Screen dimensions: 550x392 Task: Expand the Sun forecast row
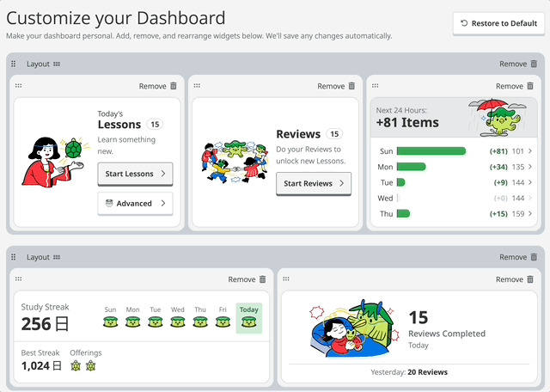(x=530, y=151)
